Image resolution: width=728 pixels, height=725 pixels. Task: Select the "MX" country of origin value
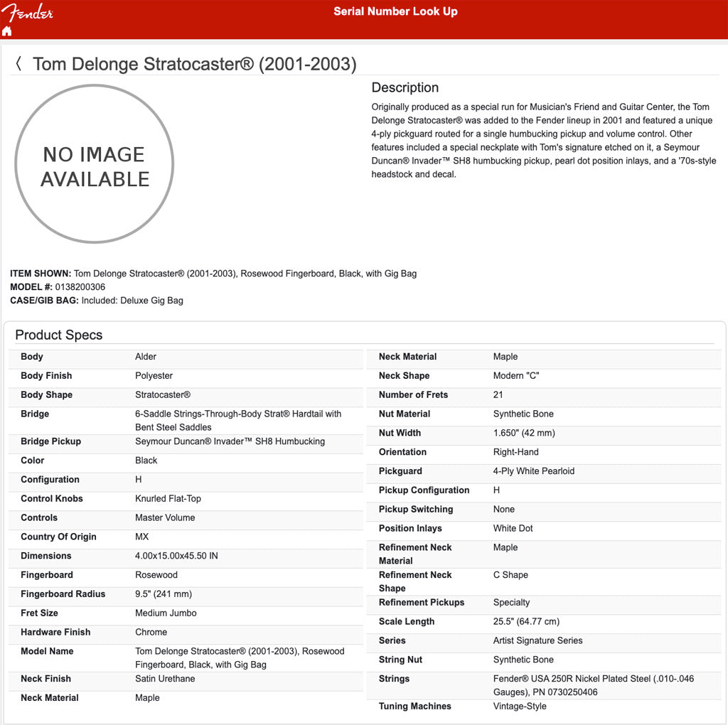(x=142, y=536)
